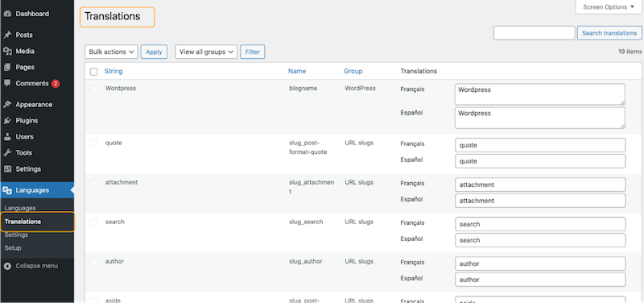The width and height of the screenshot is (644, 303).
Task: Click the 'blogname' name cell
Action: pyautogui.click(x=303, y=89)
